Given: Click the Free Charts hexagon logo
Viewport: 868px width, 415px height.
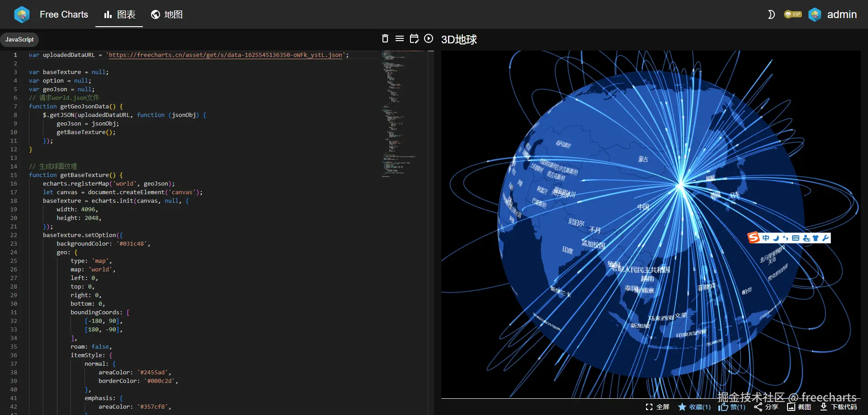Looking at the screenshot, I should (x=22, y=15).
